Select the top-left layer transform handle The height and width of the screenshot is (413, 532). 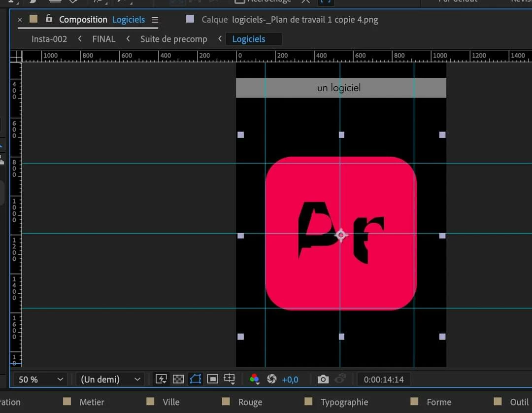(240, 135)
